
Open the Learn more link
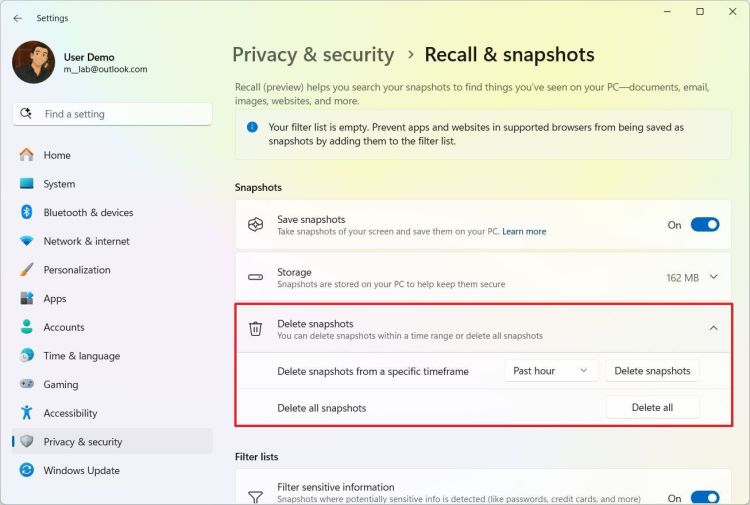point(524,232)
